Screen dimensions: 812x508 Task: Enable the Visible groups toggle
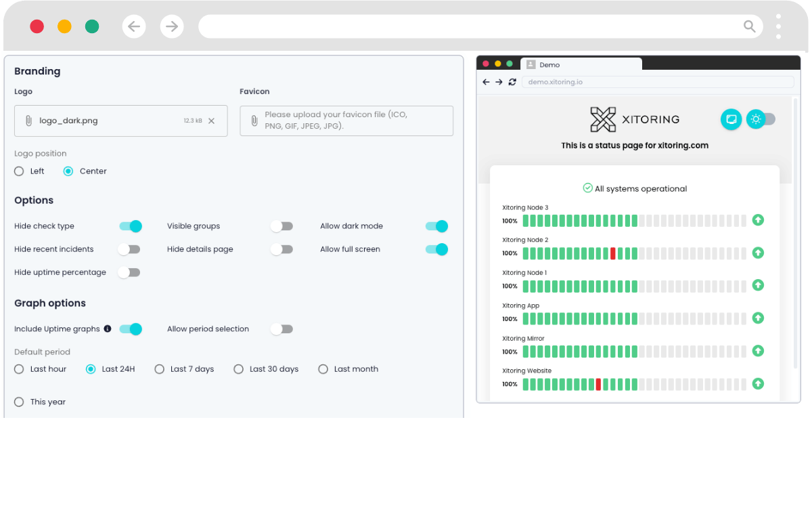[x=281, y=226]
